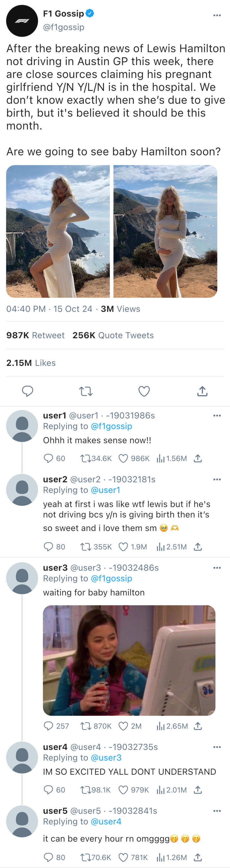Image resolution: width=230 pixels, height=868 pixels.
Task: View the 256K Quote Tweets
Action: [x=113, y=335]
